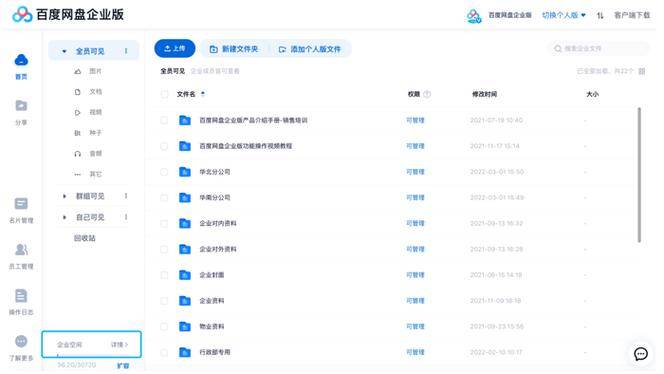Open the 切换个人版 dropdown
Image resolution: width=664 pixels, height=374 pixels.
[564, 15]
